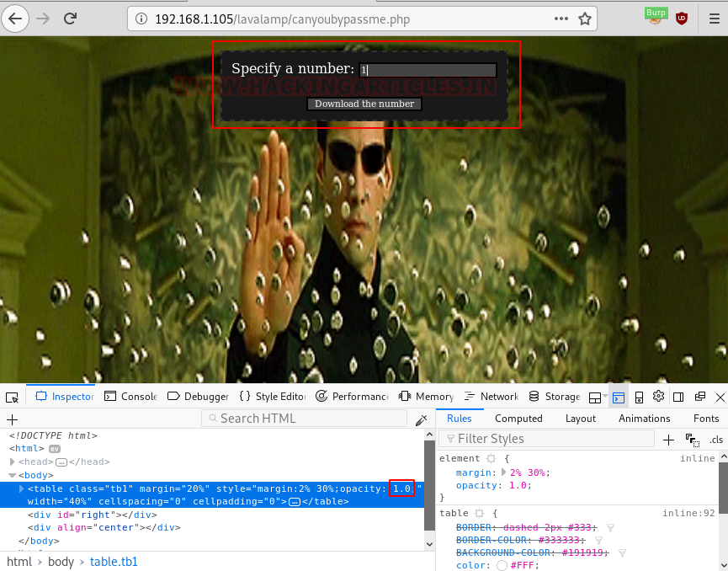Expand the selected table element node

tap(21, 488)
